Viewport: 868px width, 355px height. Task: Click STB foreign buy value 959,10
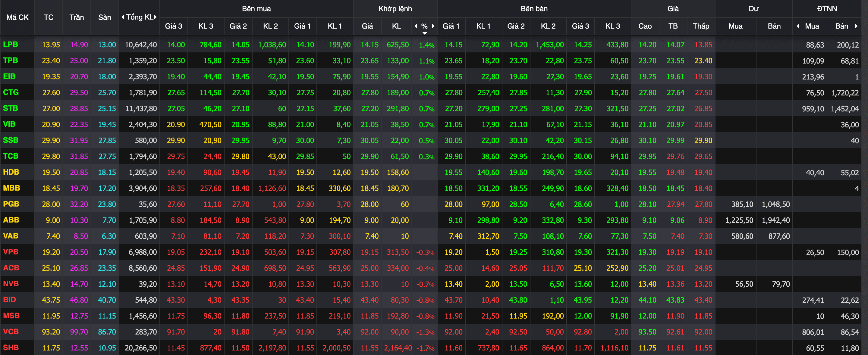point(813,109)
